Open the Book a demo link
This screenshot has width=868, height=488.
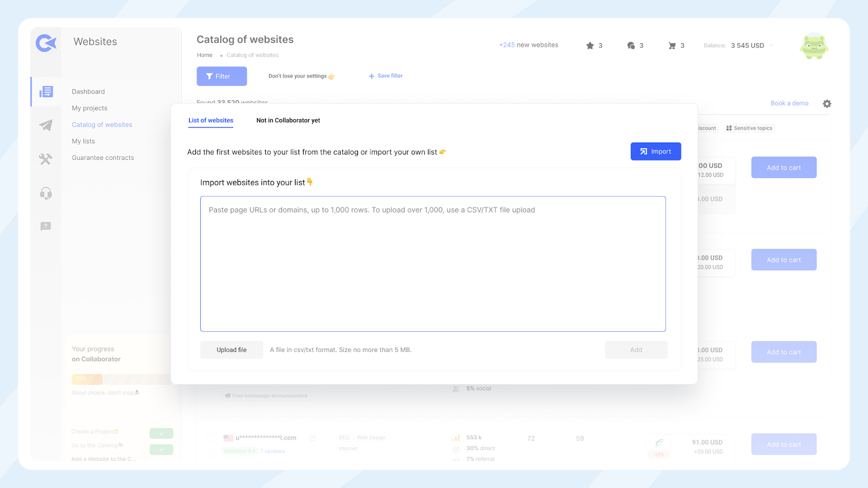pos(789,104)
